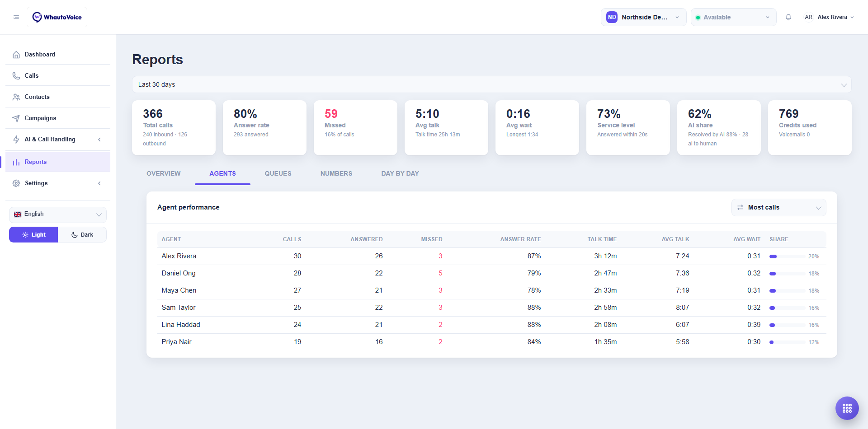The image size is (868, 429).
Task: Open the Last 30 days range dropdown
Action: (x=491, y=84)
